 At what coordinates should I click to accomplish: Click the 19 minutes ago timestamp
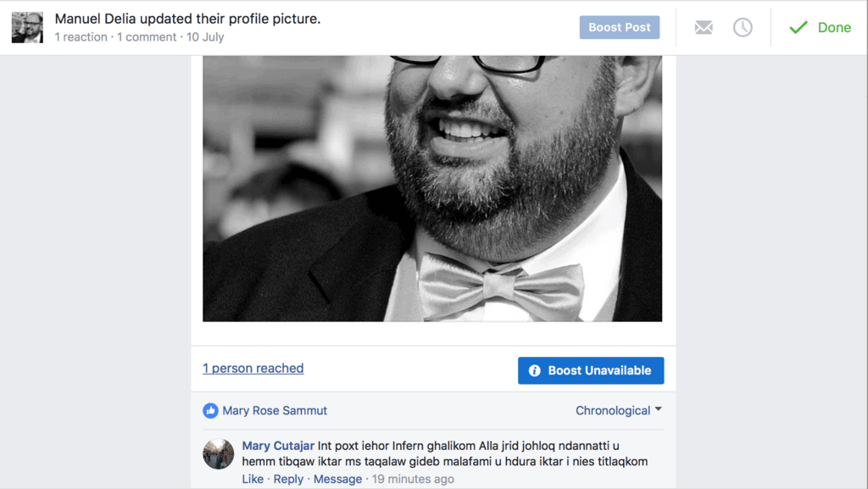pos(413,479)
